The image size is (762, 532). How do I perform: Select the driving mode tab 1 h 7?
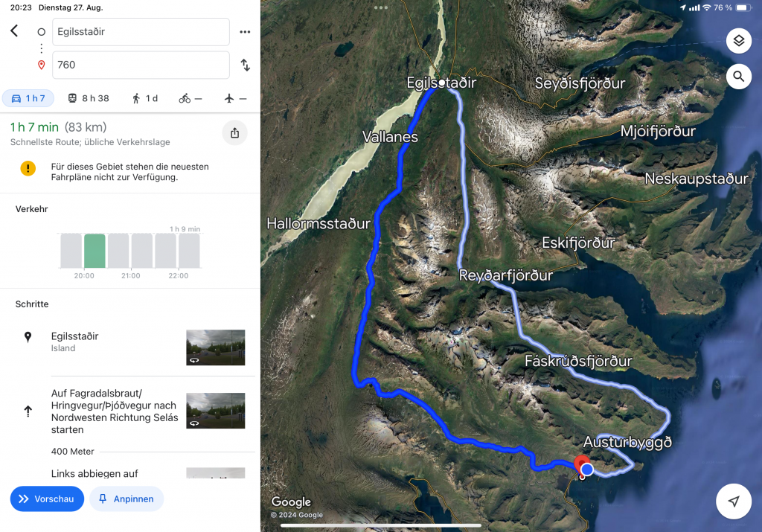point(28,99)
